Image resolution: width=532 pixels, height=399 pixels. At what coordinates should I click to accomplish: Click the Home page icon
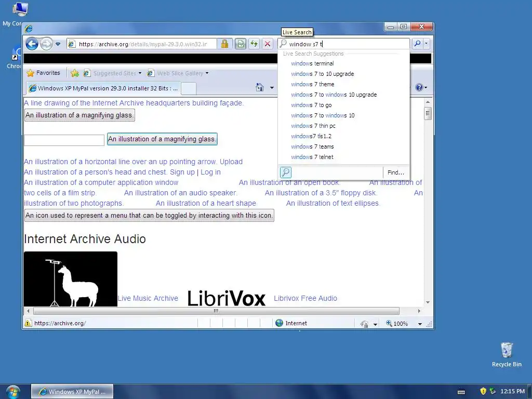(x=260, y=87)
